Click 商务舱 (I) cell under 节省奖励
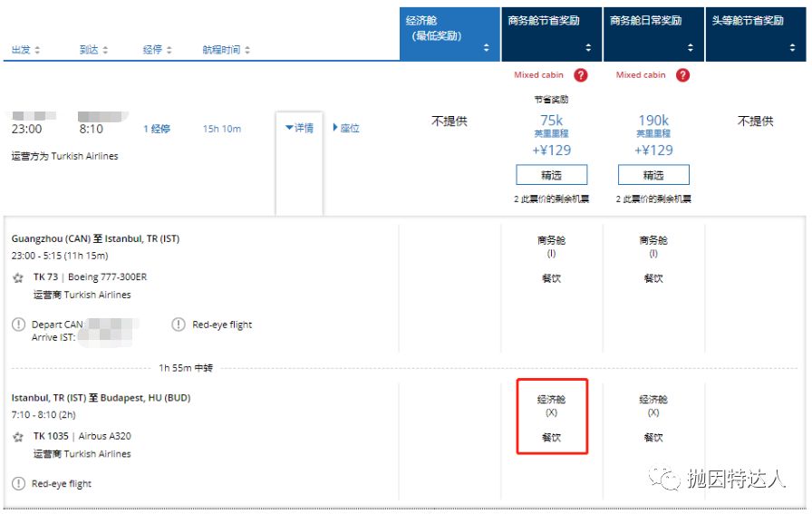This screenshot has height=514, width=812. tap(552, 247)
